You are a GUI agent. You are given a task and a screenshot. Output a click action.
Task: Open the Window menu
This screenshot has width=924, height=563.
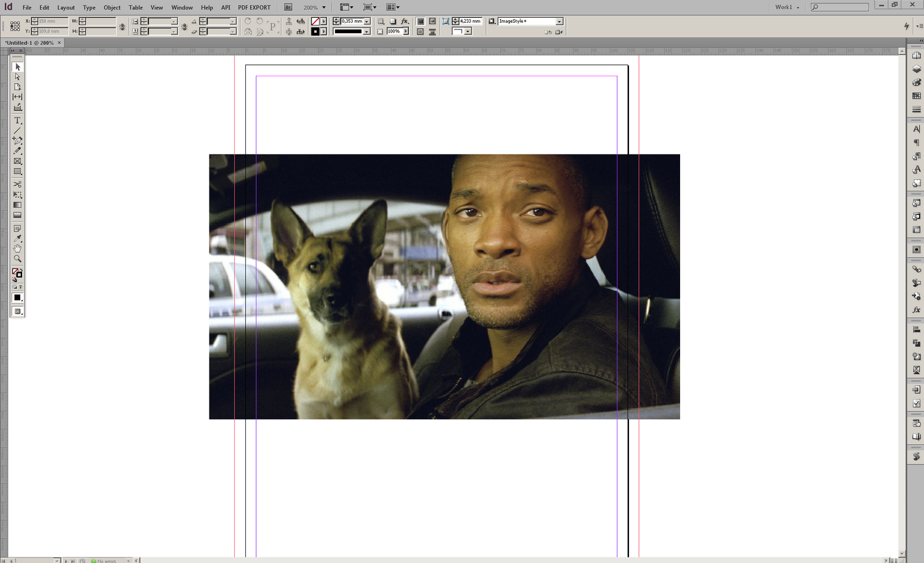pos(182,7)
